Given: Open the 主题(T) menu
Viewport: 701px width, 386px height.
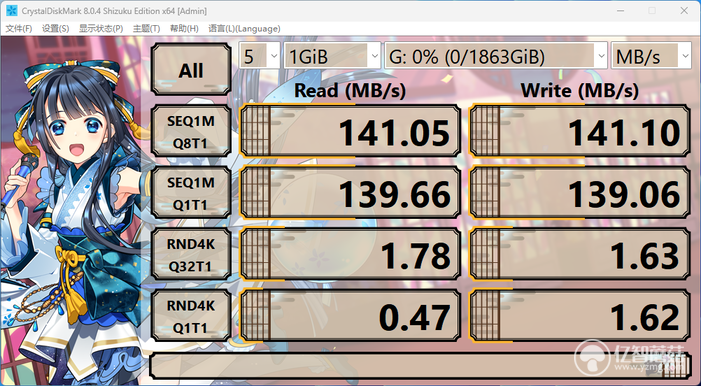Looking at the screenshot, I should coord(146,29).
